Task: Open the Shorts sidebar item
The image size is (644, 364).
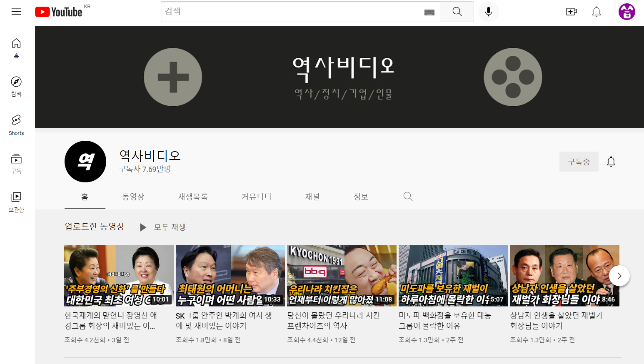Action: click(x=16, y=125)
